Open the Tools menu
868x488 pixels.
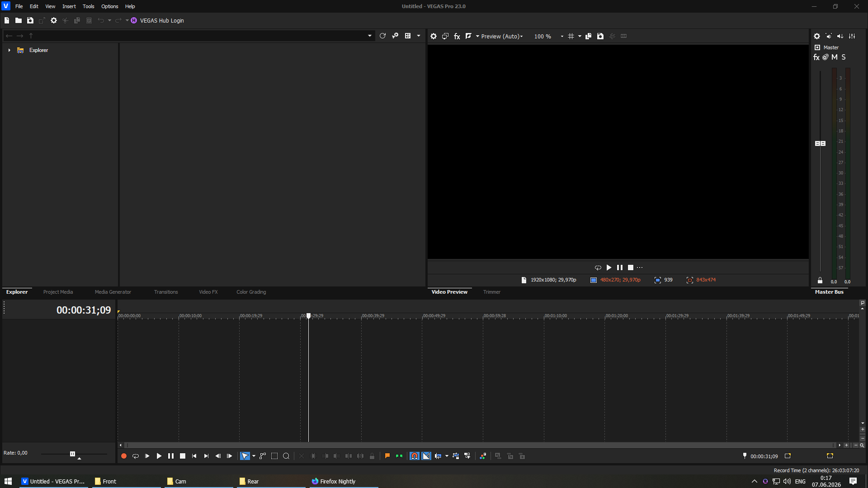pos(88,6)
